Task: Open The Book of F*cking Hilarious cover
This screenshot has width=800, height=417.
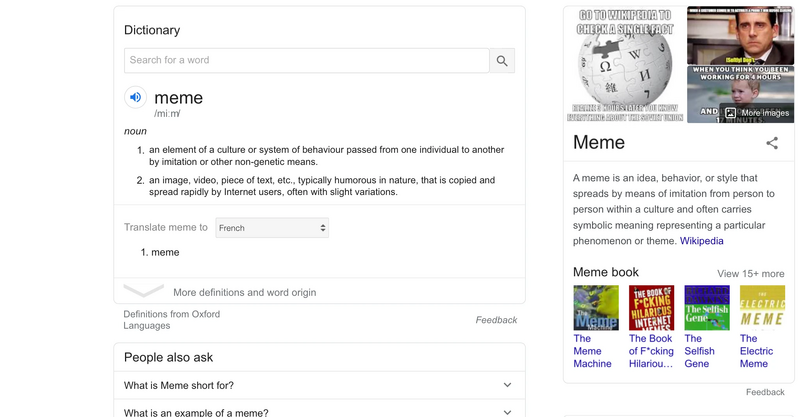Action: [651, 308]
